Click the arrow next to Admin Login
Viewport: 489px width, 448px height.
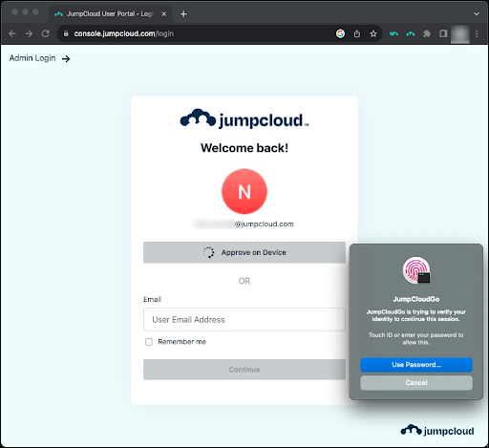pos(66,58)
